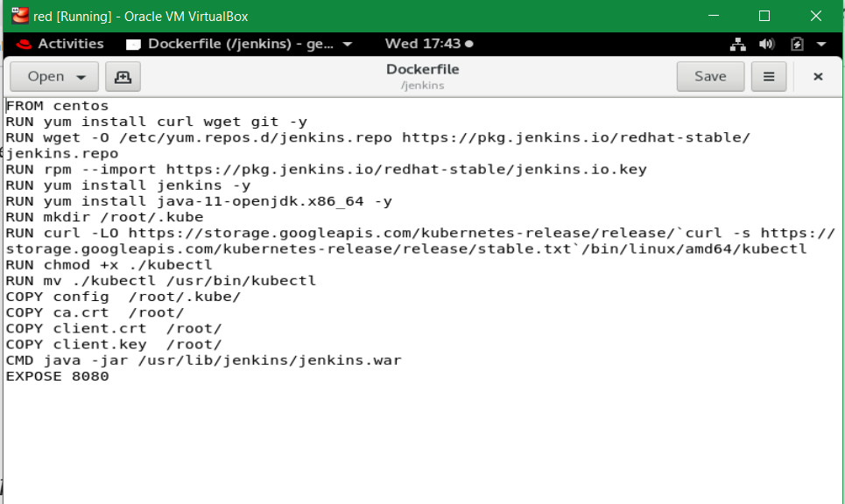Open gedit's hamburger menu
The height and width of the screenshot is (504, 845).
pos(768,76)
